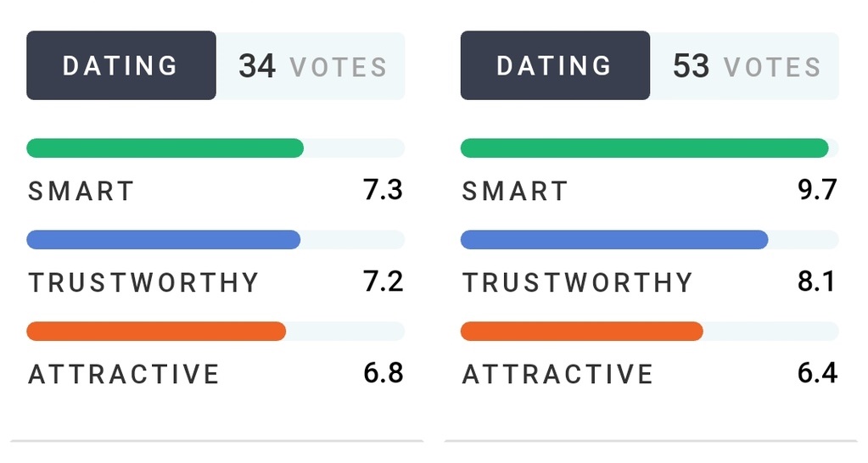Click the right orange ATTRACTIVE bar

(650, 332)
